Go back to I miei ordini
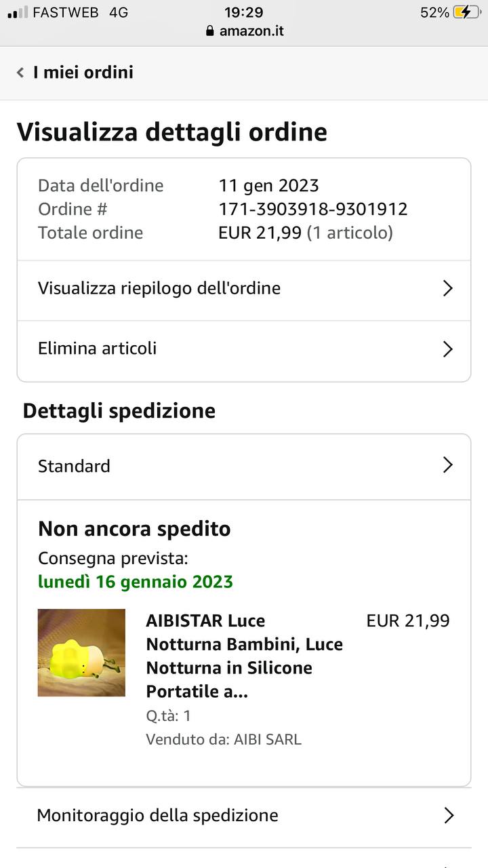This screenshot has height=868, width=488. point(83,73)
